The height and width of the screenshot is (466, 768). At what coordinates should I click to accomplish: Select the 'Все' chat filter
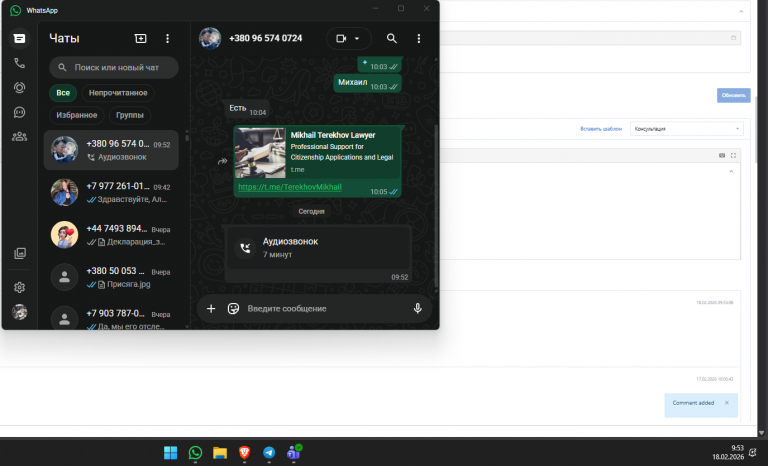[x=63, y=93]
